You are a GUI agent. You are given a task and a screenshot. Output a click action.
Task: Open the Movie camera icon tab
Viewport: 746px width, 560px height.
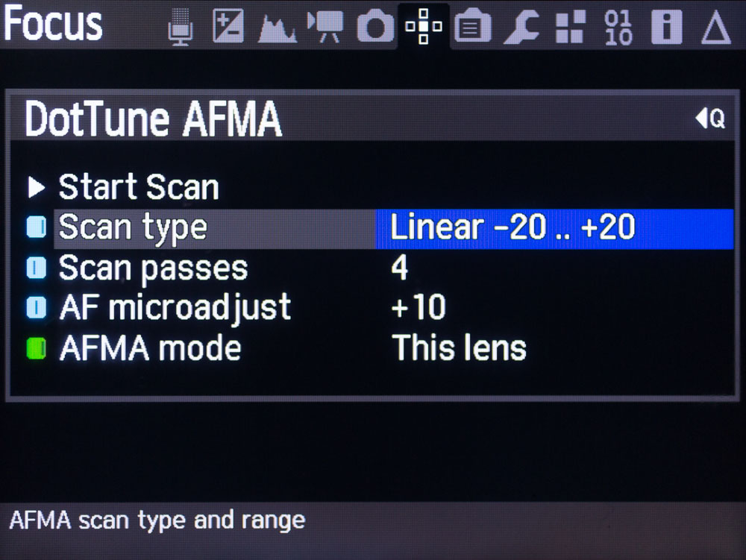(325, 27)
